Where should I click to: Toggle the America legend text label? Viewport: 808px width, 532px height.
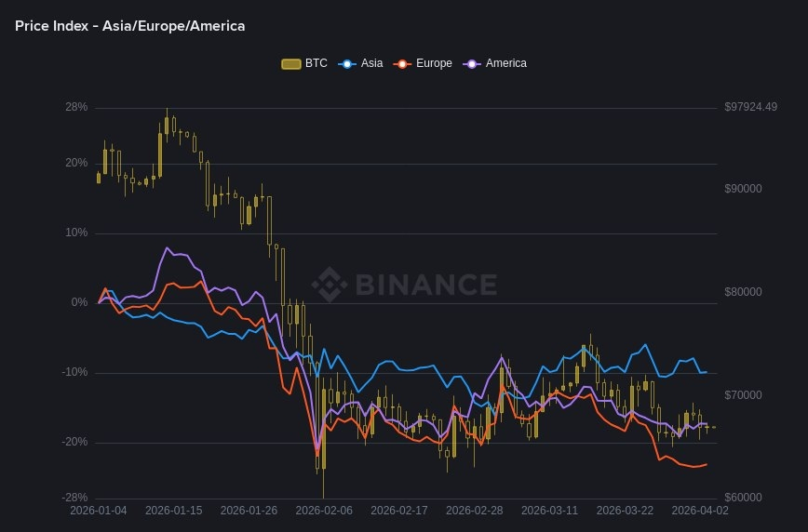coord(505,63)
